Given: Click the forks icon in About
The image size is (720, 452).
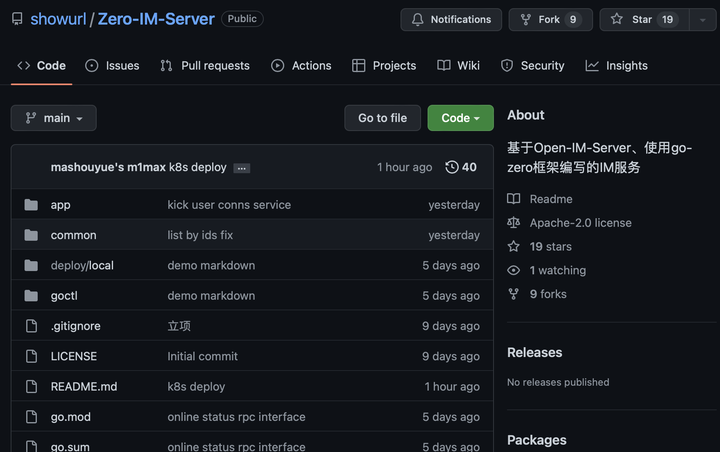Looking at the screenshot, I should [514, 295].
